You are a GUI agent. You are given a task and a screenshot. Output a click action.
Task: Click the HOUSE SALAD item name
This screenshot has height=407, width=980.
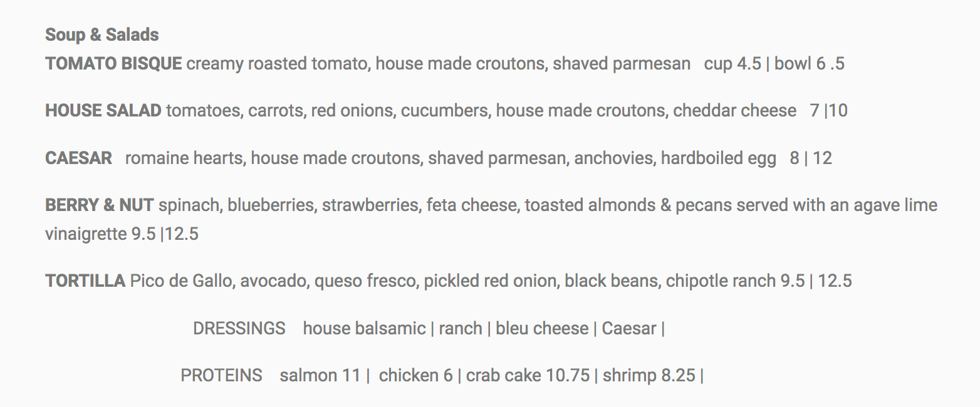coord(103,111)
